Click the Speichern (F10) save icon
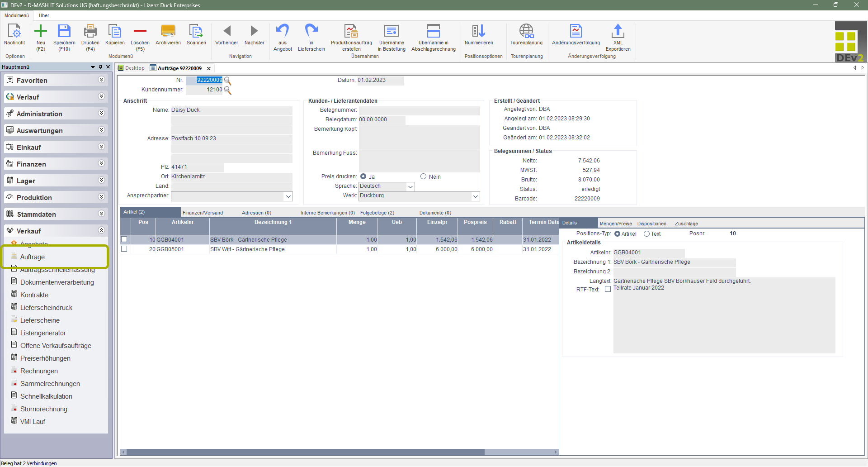 pyautogui.click(x=64, y=32)
